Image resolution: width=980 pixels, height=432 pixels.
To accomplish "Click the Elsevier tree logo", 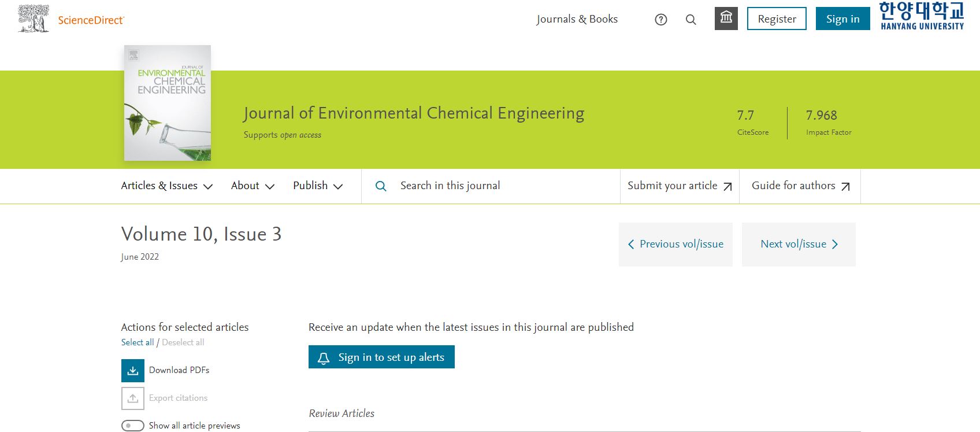I will (x=34, y=19).
